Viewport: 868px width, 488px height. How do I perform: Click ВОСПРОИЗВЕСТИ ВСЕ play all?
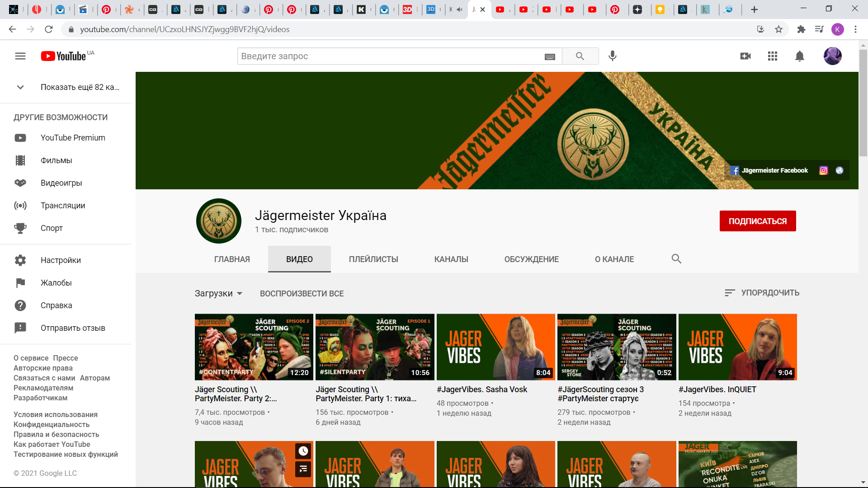coord(302,294)
